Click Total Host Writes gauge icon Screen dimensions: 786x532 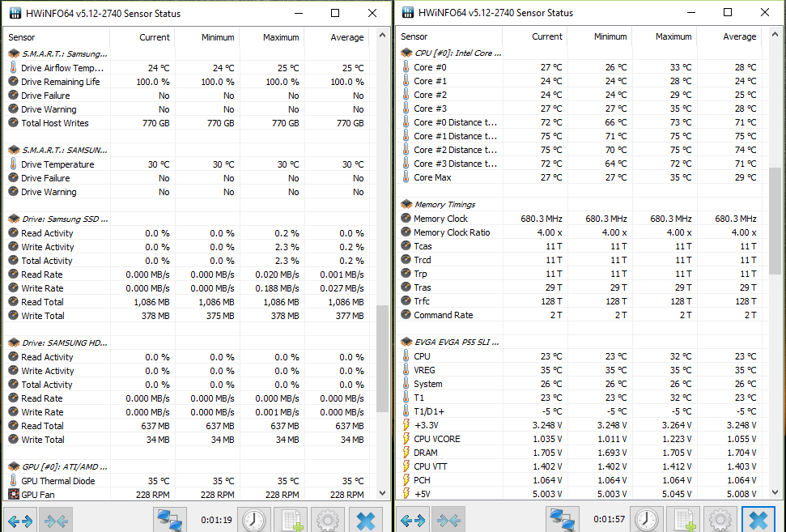pyautogui.click(x=14, y=123)
